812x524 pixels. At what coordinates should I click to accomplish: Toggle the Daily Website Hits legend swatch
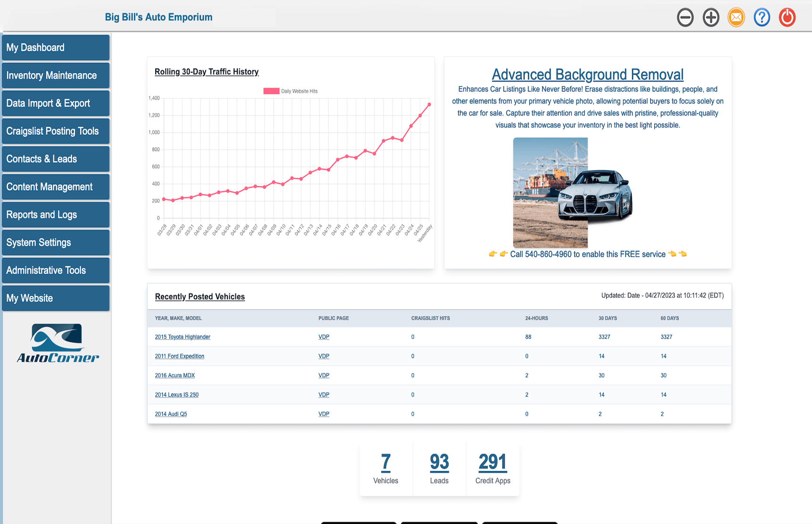[271, 91]
